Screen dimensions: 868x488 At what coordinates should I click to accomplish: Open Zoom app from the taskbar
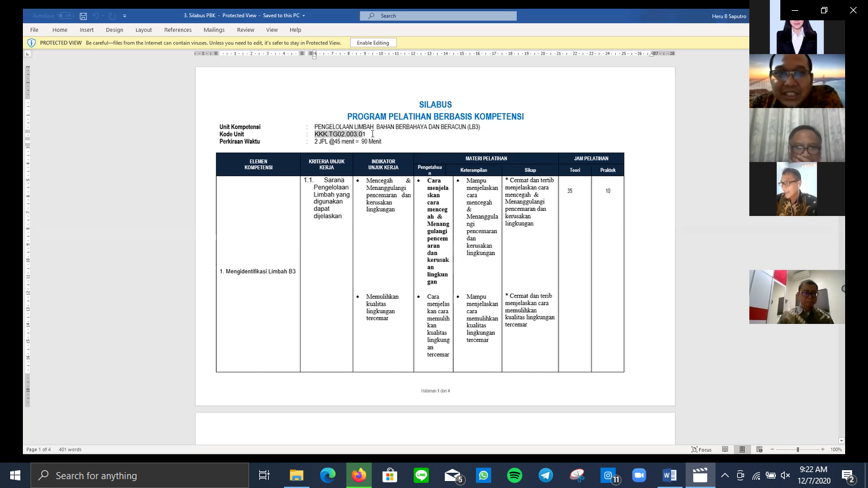(638, 475)
